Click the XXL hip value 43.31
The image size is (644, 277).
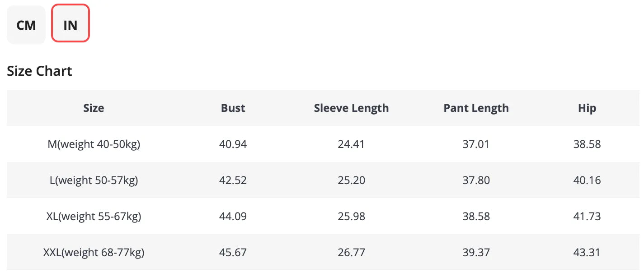tap(587, 253)
